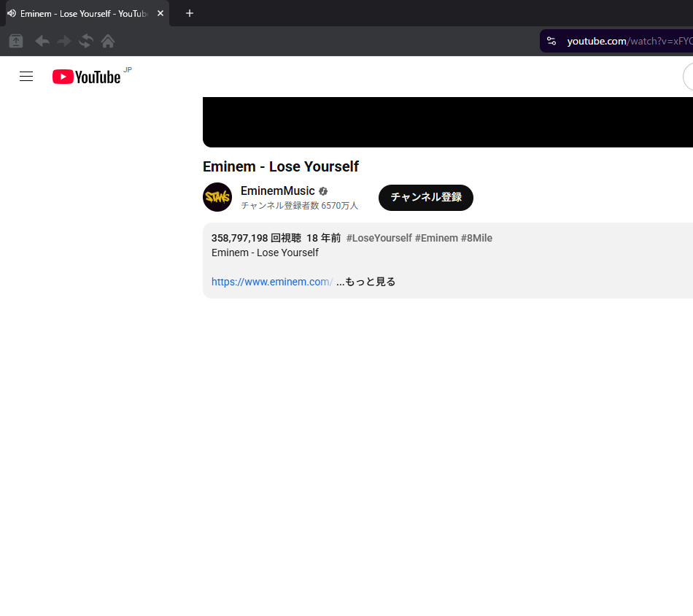Click the view count 358,797,198 回視聴

(x=256, y=238)
